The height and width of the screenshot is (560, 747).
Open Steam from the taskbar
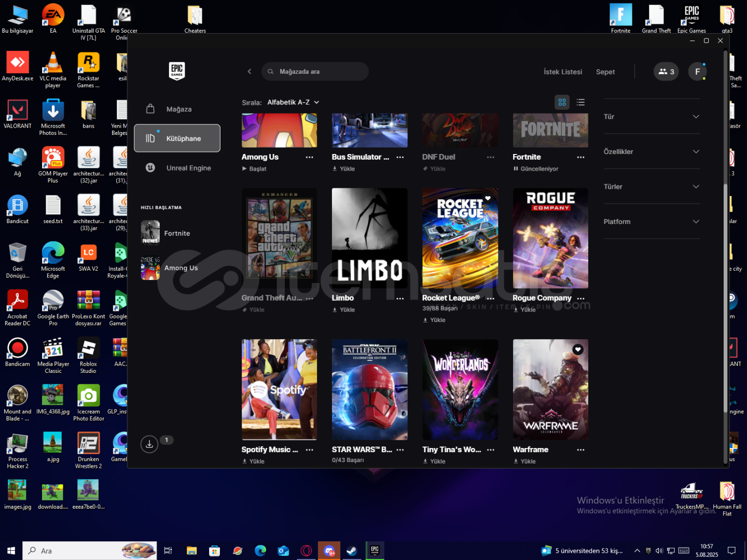point(352,551)
